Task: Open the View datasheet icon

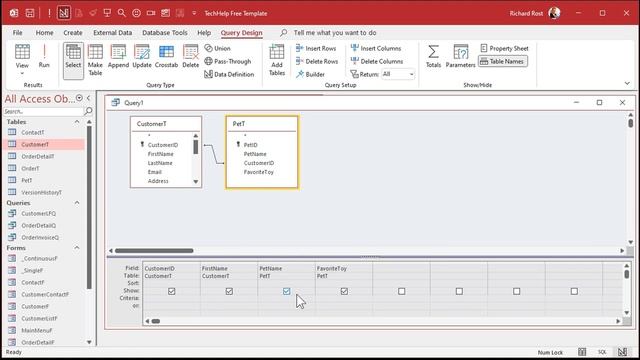Action: 22,52
